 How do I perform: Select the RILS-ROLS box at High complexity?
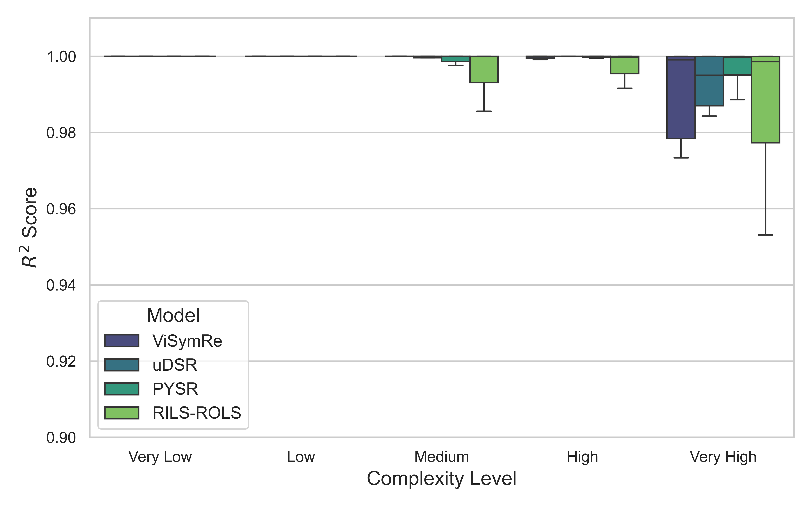click(x=624, y=65)
